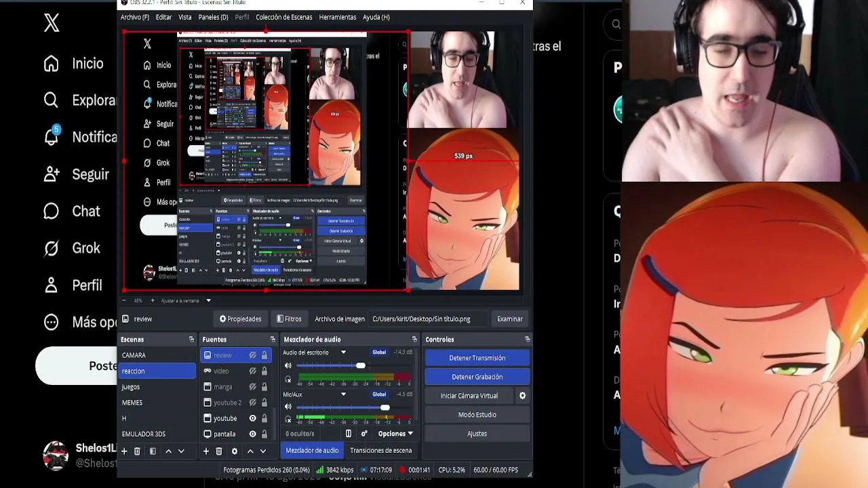Click Detener Transmisión button
This screenshot has height=488, width=868.
[477, 358]
